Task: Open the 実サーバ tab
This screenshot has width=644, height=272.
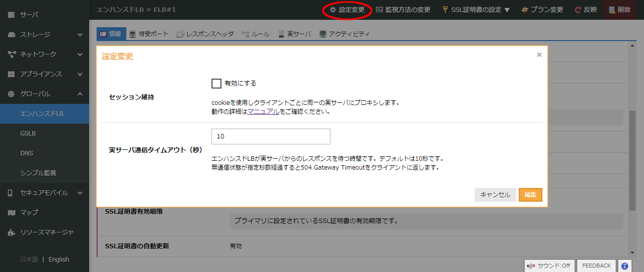Action: 295,34
